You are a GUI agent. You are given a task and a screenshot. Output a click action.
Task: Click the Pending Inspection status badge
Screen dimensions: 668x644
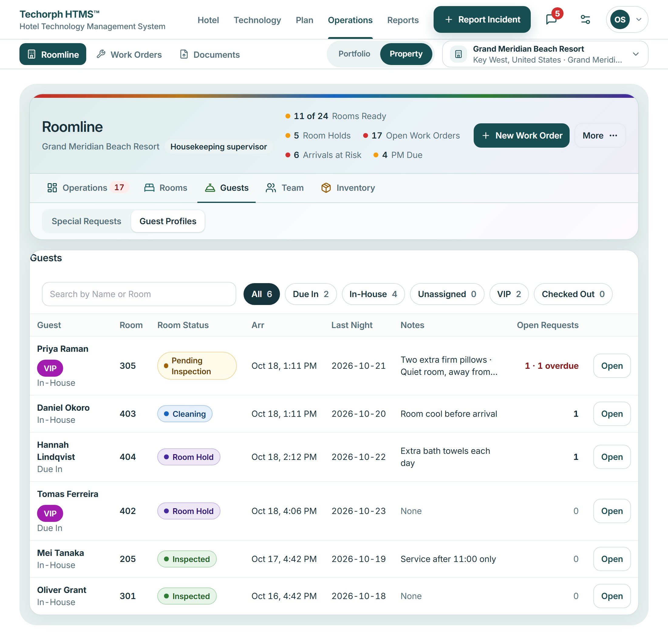tap(197, 365)
